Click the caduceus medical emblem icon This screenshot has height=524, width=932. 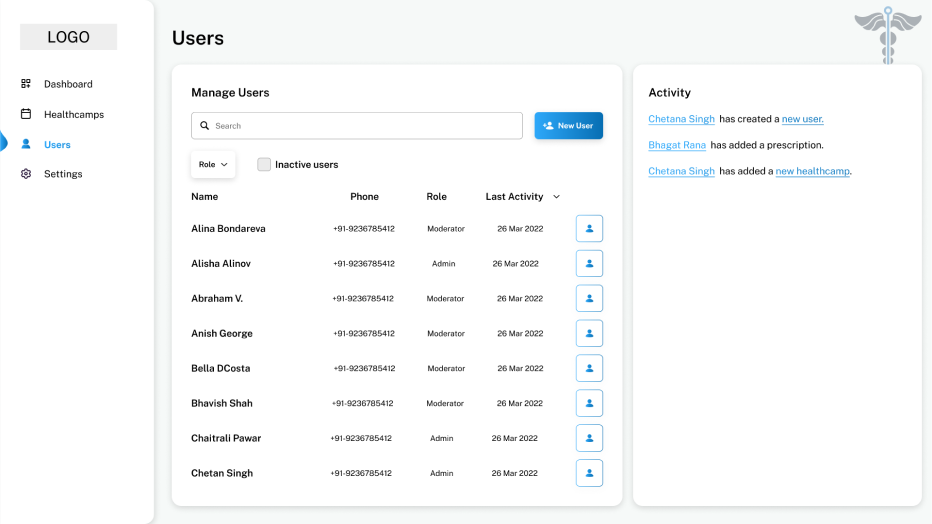[887, 35]
